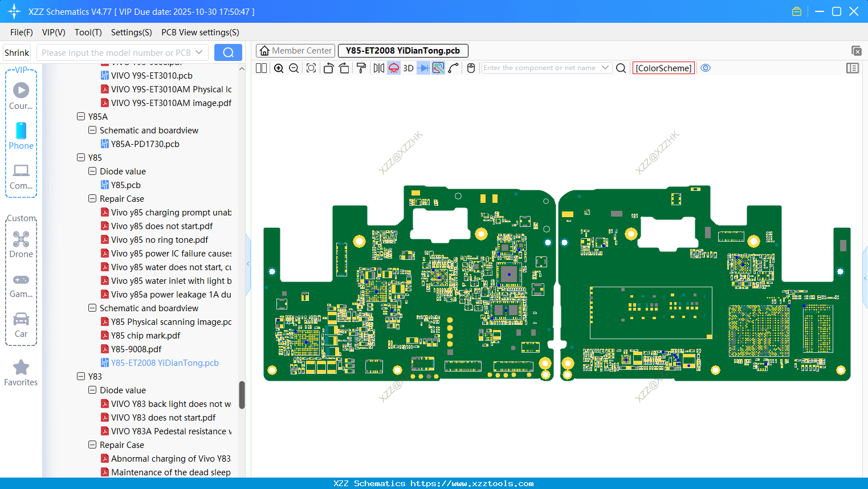The image size is (868, 489).
Task: Open the File(F) menu
Action: point(22,32)
